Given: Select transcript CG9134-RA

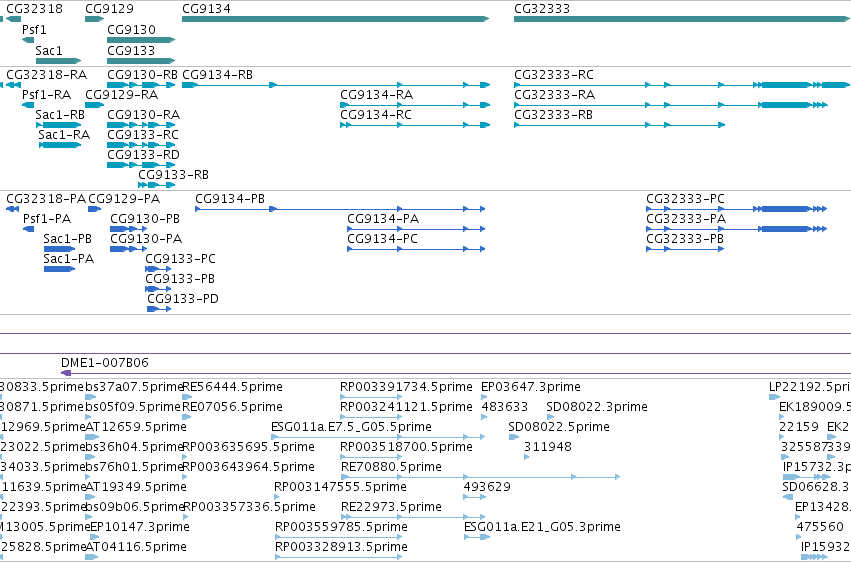Looking at the screenshot, I should 415,105.
